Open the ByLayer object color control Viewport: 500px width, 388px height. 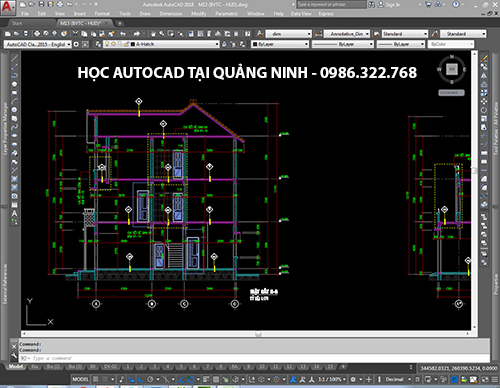pos(280,44)
